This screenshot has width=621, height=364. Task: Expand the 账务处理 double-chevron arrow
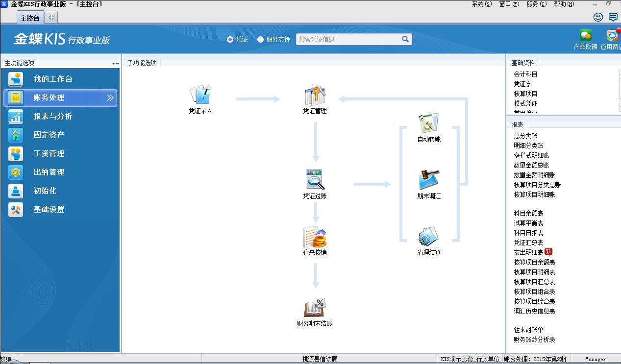(x=110, y=98)
